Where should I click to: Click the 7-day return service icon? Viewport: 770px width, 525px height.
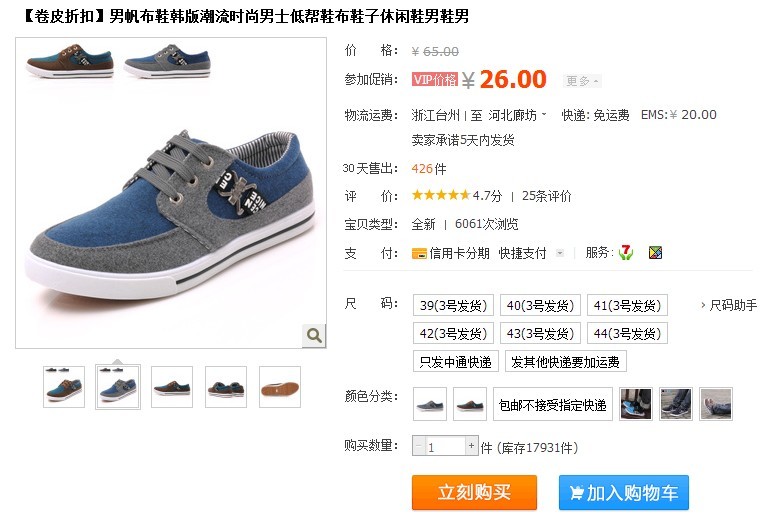(625, 252)
